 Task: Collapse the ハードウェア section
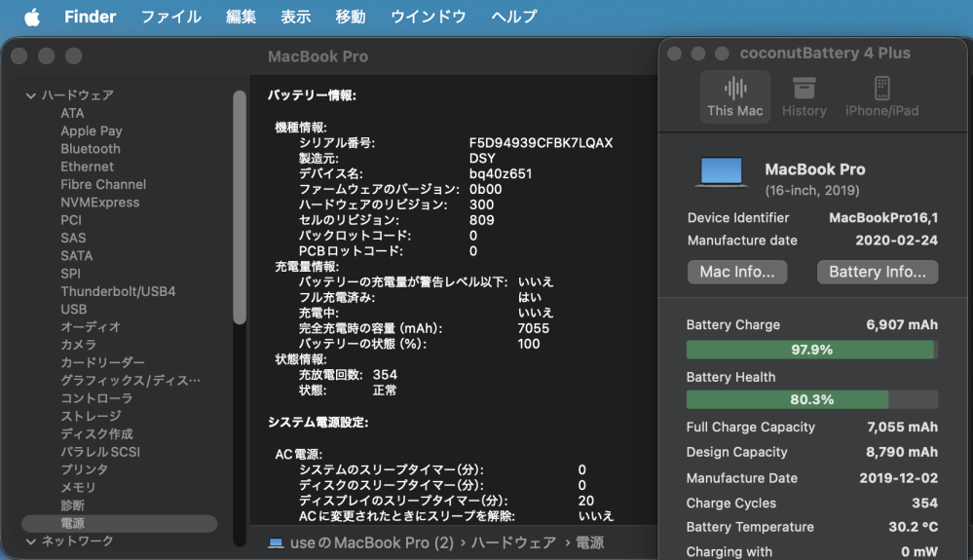(30, 95)
